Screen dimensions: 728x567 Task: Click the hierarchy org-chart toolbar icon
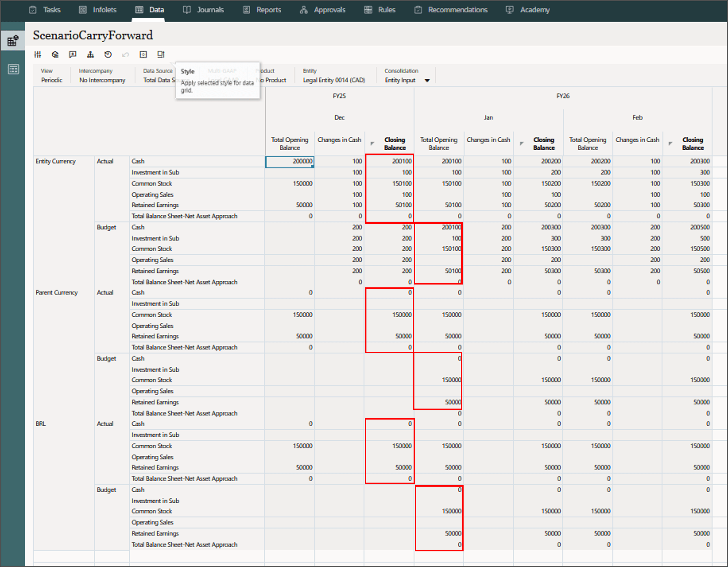point(90,54)
